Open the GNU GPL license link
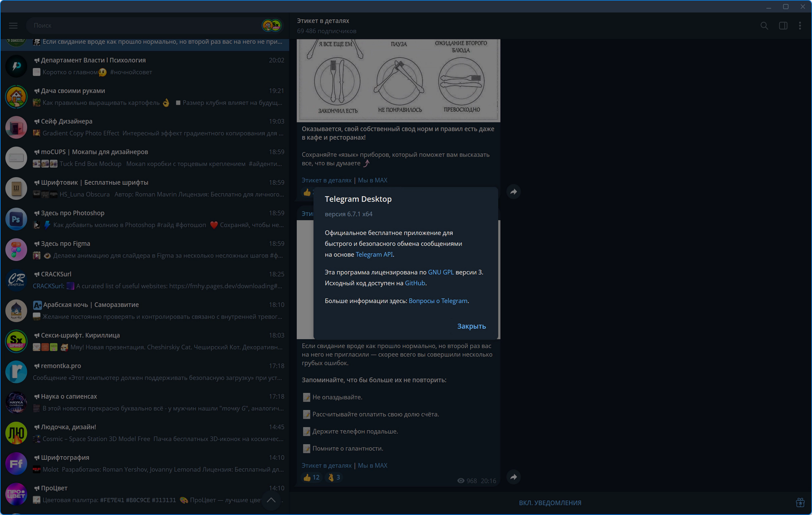The width and height of the screenshot is (812, 515). (x=441, y=272)
